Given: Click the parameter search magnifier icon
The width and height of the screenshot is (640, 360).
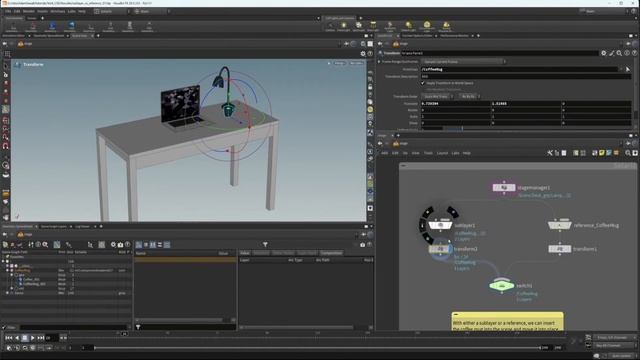Looking at the screenshot, I should pos(619,53).
